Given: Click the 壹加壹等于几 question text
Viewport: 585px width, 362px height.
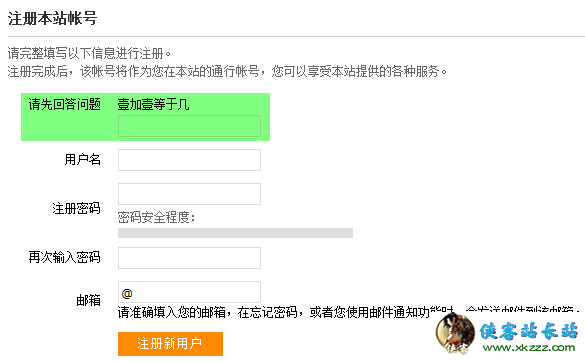Looking at the screenshot, I should (153, 104).
